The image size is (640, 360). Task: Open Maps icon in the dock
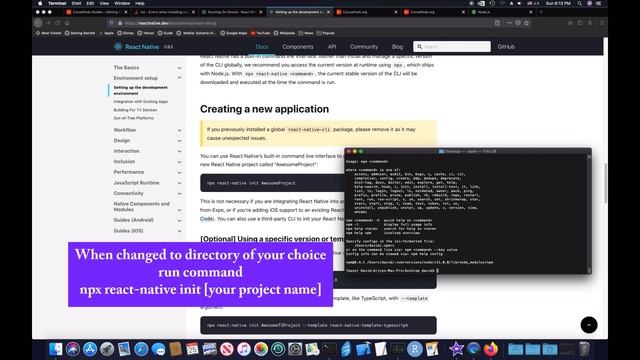tap(312, 349)
